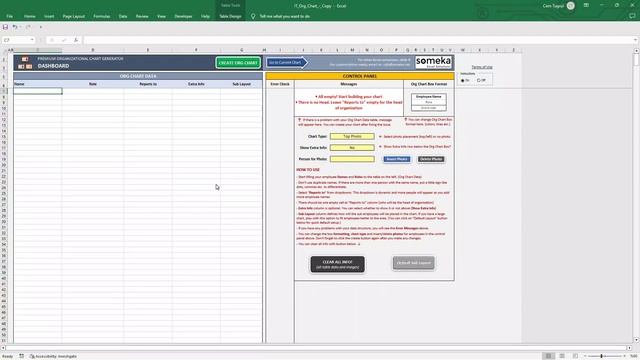Open the Customize Quick Access Toolbar arrow

pos(40,27)
